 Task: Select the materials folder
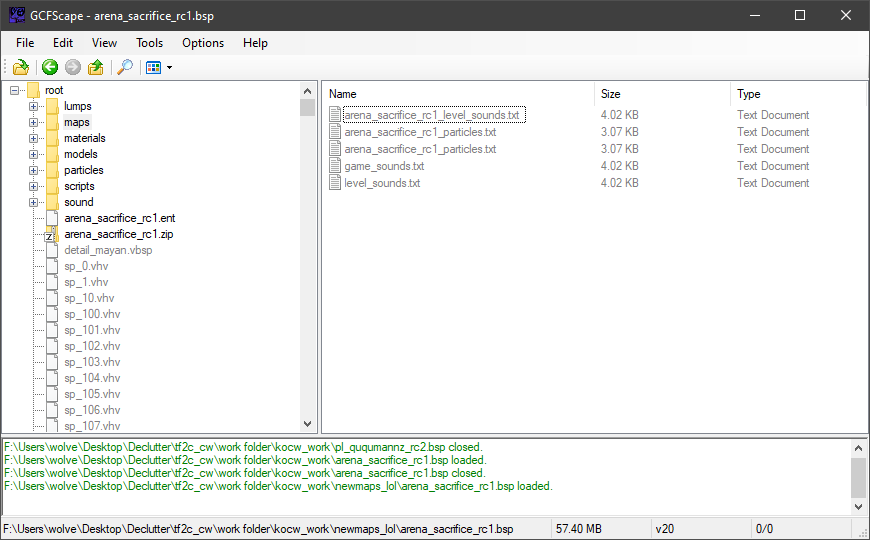pos(84,138)
